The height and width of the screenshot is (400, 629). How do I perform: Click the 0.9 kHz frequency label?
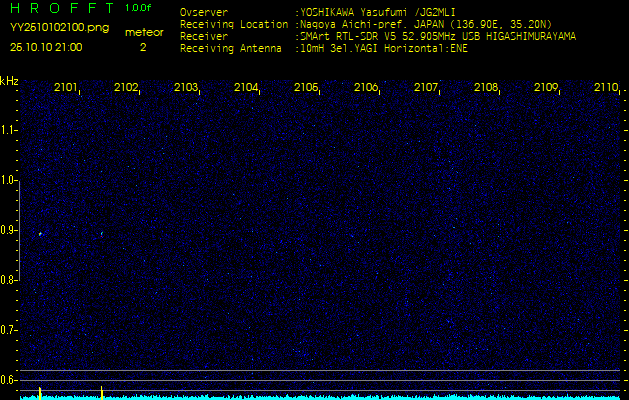(x=9, y=230)
